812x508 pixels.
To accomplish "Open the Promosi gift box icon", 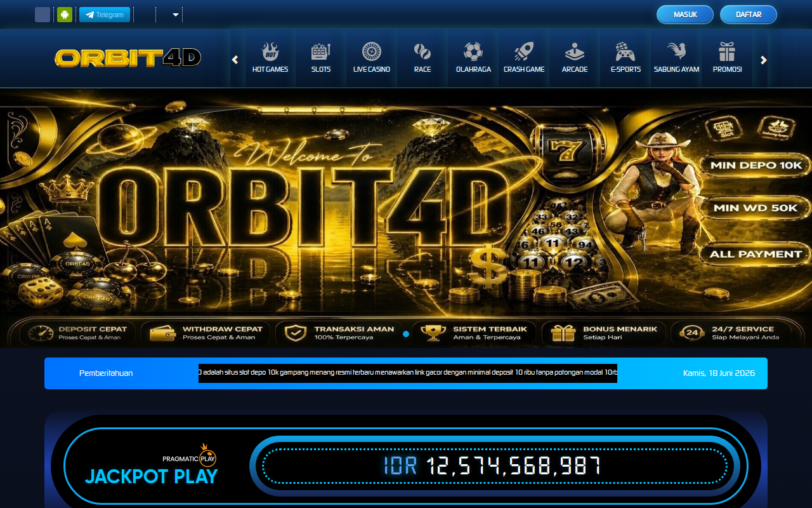I will click(727, 51).
